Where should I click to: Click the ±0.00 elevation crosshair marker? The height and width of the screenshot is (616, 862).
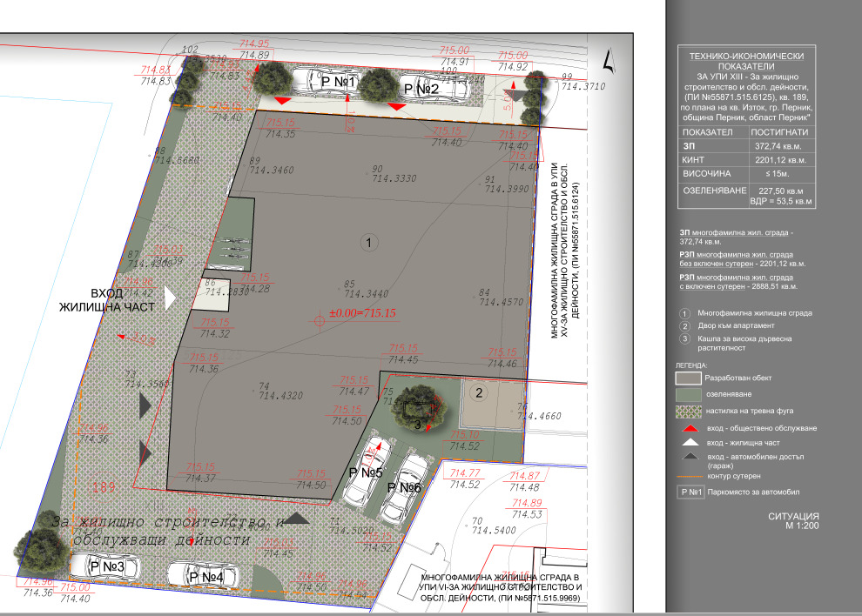coord(320,321)
